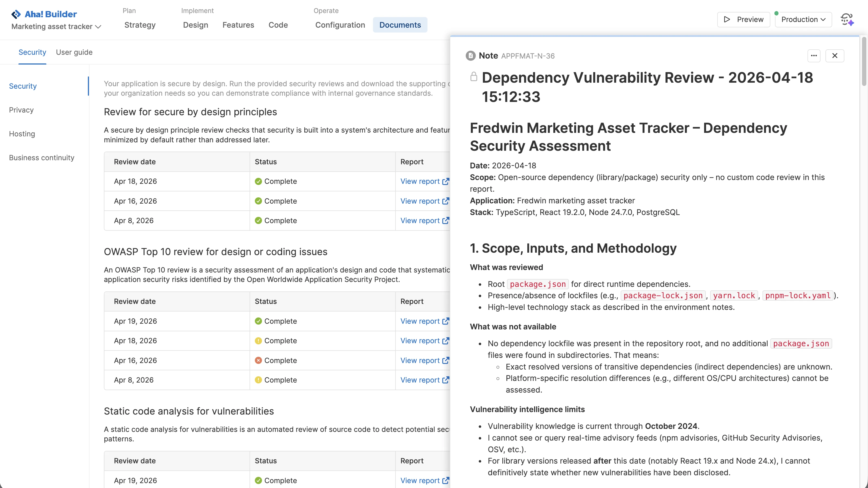The width and height of the screenshot is (868, 488).
Task: Click yellow warning status icon for Apr 8 OWASP review
Action: pos(258,380)
